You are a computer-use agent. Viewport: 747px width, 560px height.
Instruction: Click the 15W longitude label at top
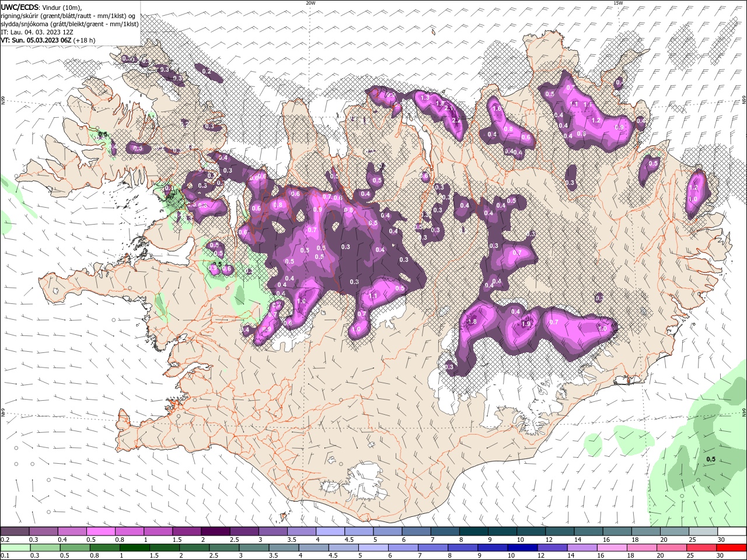(x=618, y=3)
